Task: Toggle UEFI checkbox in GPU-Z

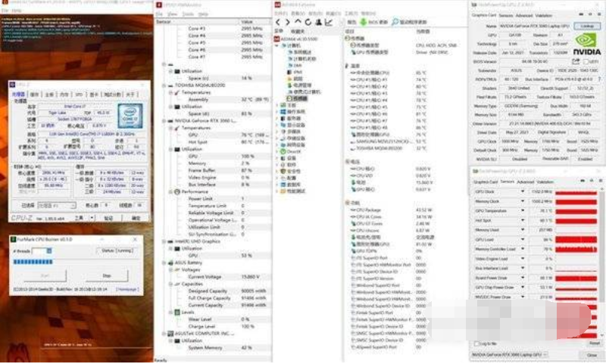Action: point(586,62)
